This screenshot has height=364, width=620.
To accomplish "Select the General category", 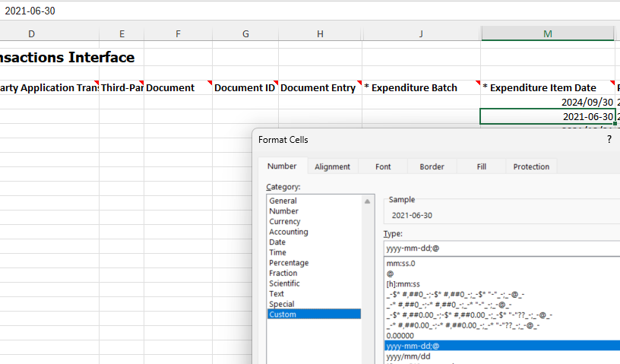I will [314, 201].
